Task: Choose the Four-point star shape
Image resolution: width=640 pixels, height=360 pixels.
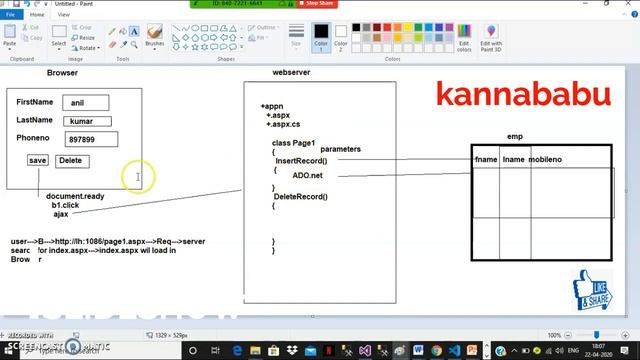Action: coord(186,47)
